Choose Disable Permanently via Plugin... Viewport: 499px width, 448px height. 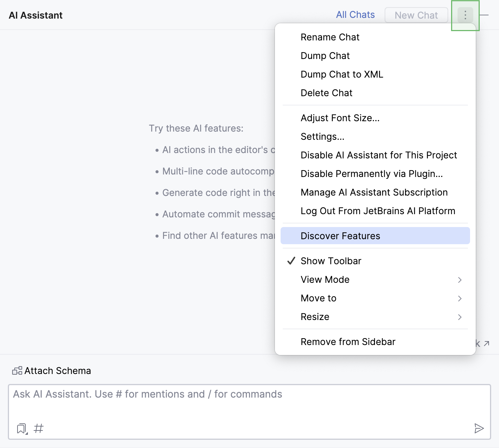coord(375,174)
